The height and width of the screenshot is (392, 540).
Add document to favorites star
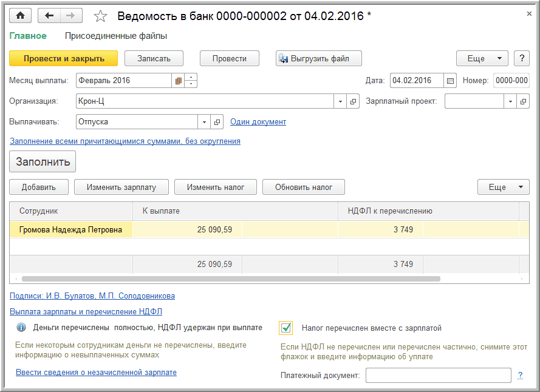point(101,16)
